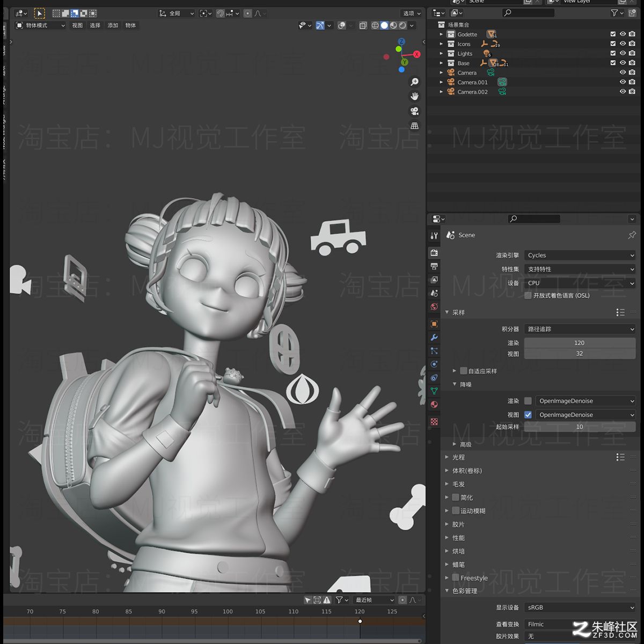
Task: Open the 渲染引擎 Cycles dropdown
Action: click(x=580, y=255)
